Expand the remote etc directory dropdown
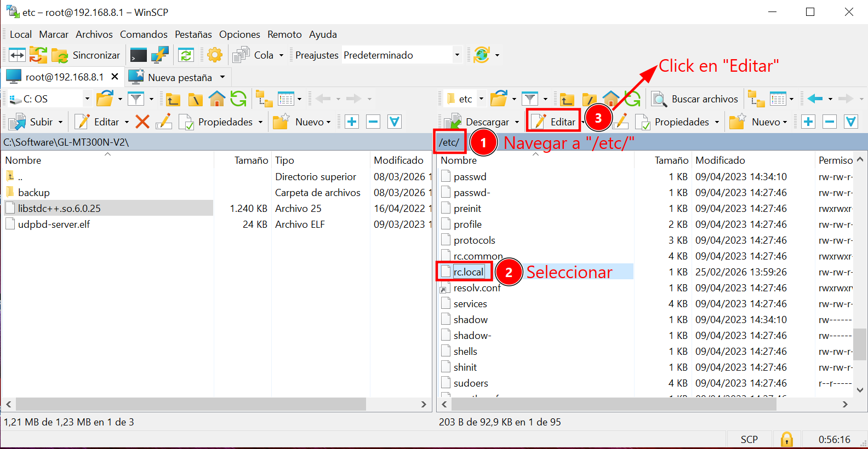868x449 pixels. [x=481, y=99]
